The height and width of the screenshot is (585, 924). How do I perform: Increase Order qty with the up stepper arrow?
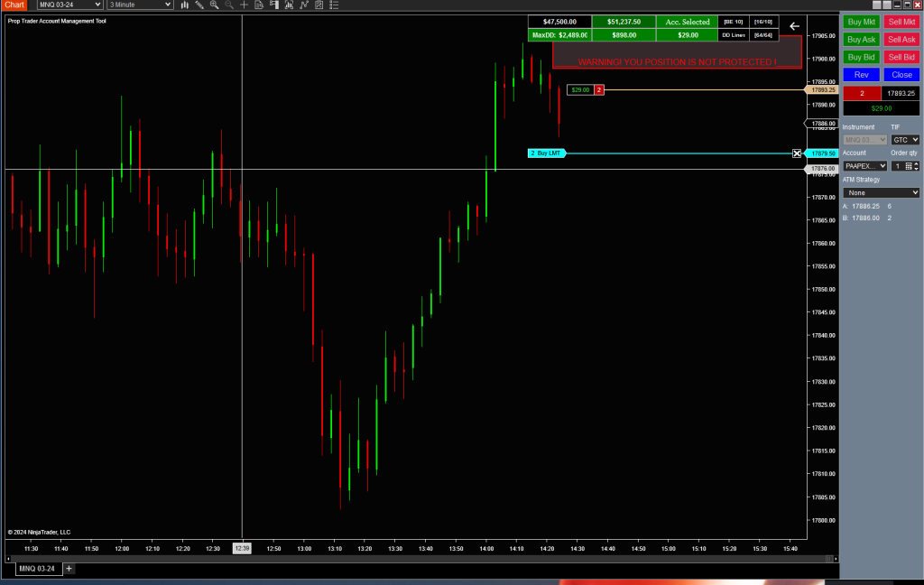917,163
